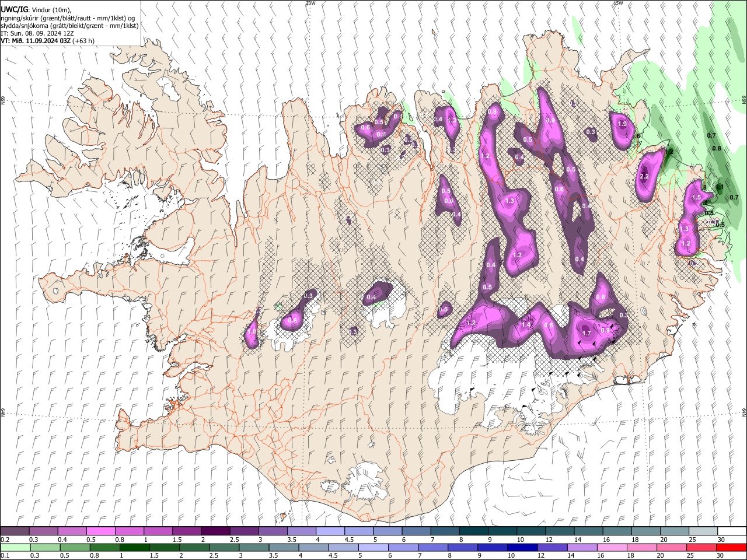The height and width of the screenshot is (560, 747).
Task: Click the '(+63 h)' forecast offset text
Action: (83, 41)
